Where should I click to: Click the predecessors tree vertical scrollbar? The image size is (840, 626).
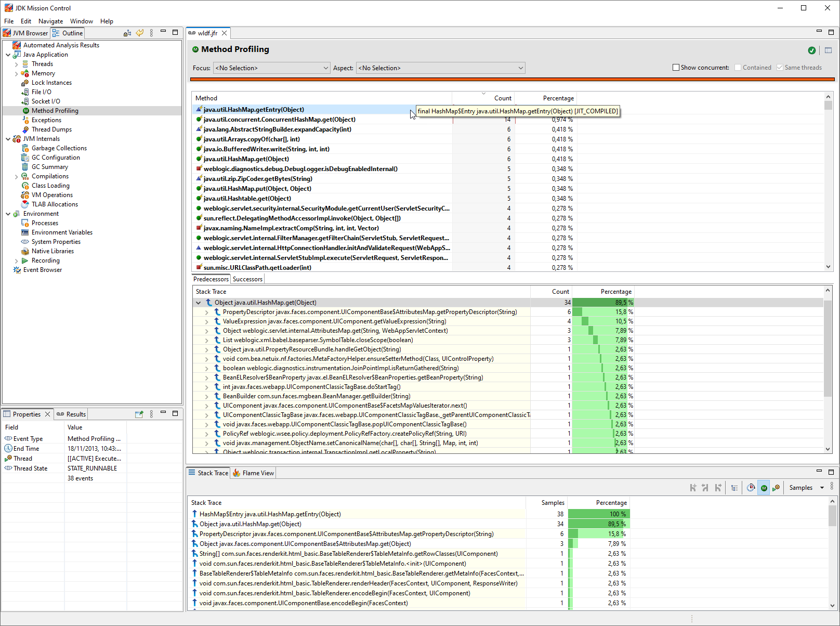coord(828,370)
